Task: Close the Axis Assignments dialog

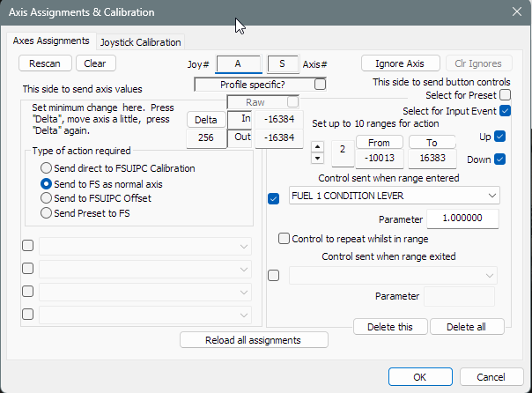Action: pos(517,11)
